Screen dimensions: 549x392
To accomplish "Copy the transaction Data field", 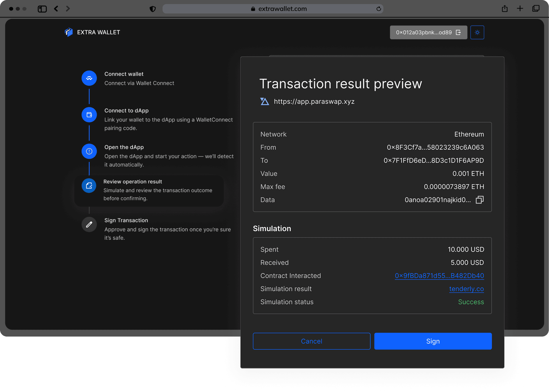I will pyautogui.click(x=479, y=200).
